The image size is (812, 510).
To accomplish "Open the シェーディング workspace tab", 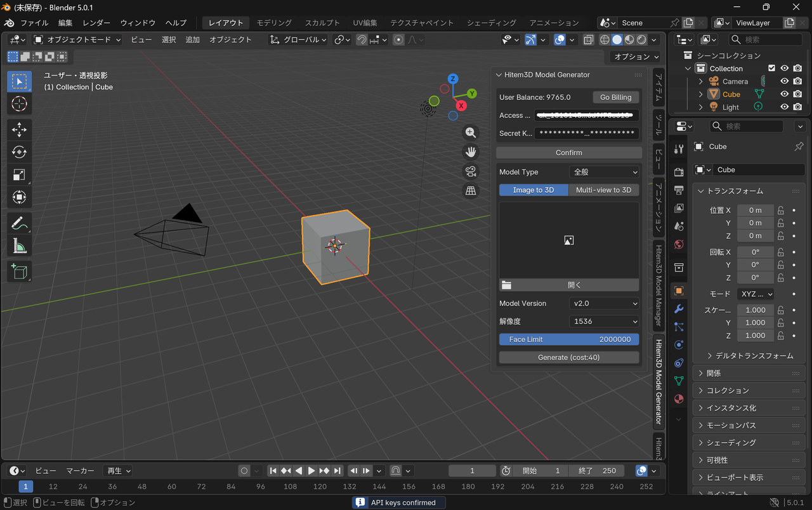I will pos(492,23).
